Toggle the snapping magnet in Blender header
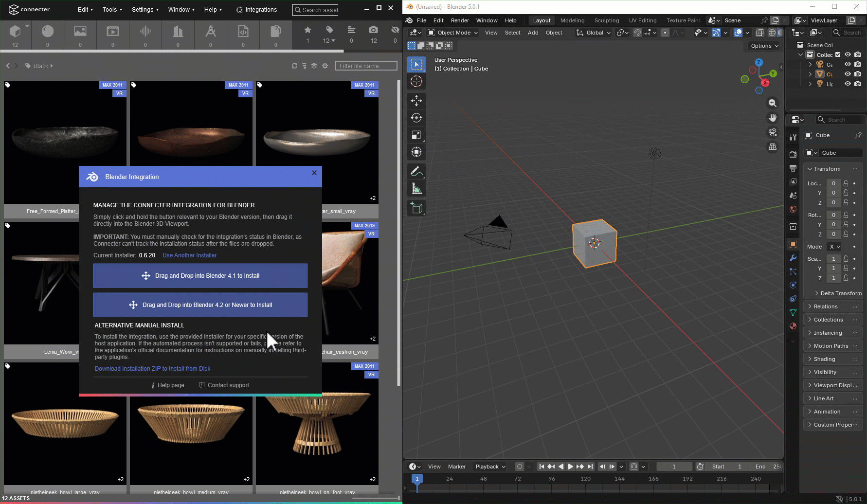 tap(637, 33)
